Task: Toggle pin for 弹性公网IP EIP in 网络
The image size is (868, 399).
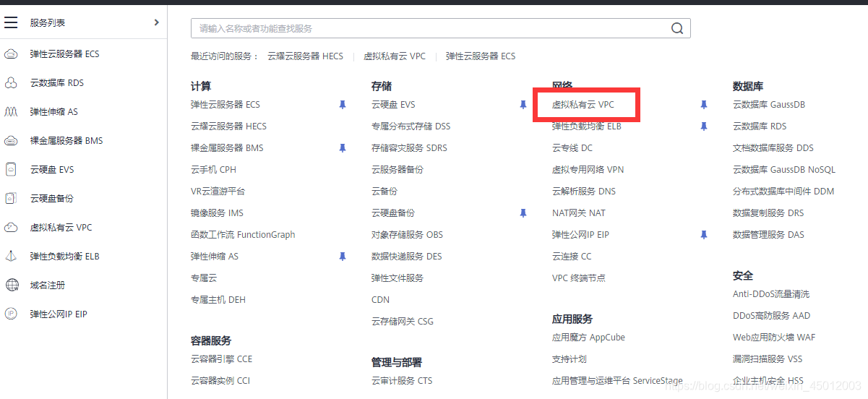Action: (x=704, y=235)
